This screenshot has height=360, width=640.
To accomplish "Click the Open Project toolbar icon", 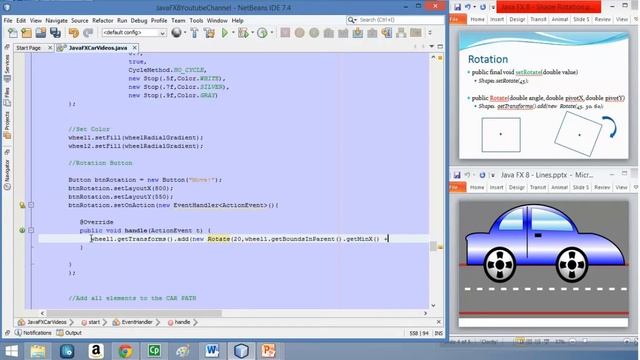I will click(x=40, y=33).
